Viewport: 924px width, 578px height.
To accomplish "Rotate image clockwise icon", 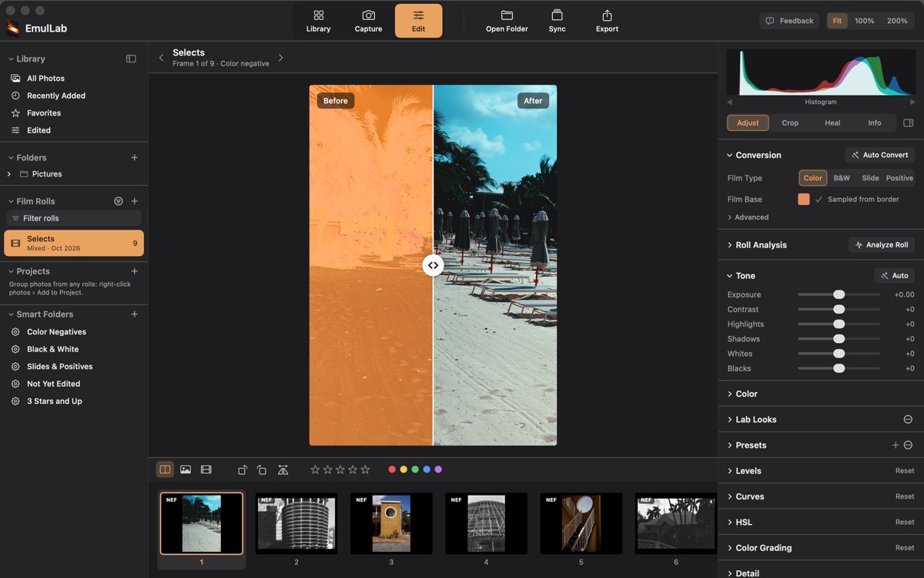I will pyautogui.click(x=242, y=469).
